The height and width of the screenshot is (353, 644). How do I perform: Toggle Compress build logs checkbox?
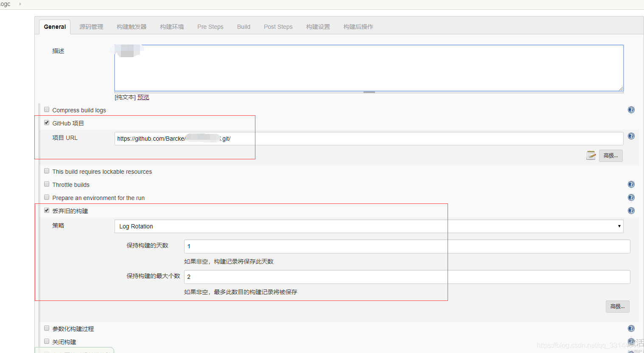point(47,109)
